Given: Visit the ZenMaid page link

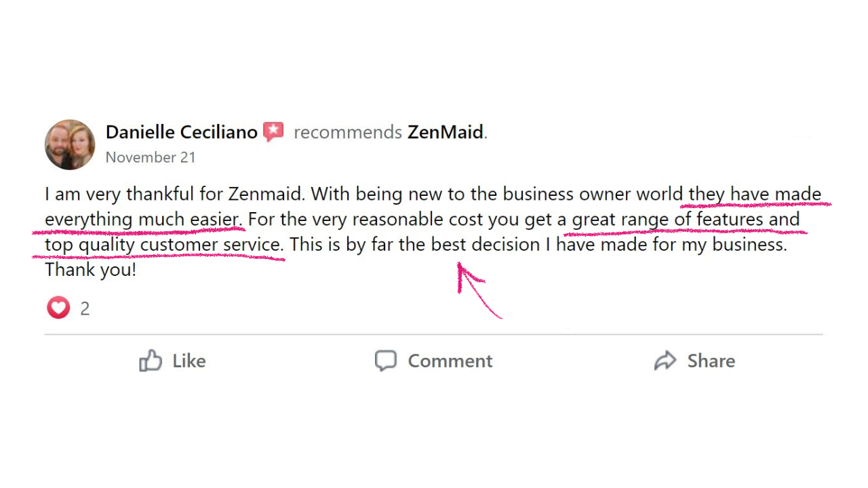Looking at the screenshot, I should (445, 132).
